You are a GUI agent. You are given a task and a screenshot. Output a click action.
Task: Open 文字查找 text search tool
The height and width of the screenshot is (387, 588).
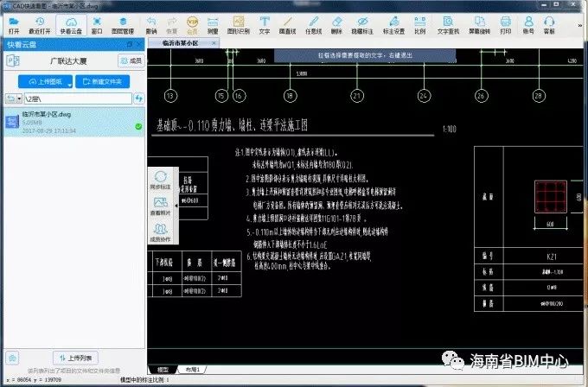click(448, 25)
